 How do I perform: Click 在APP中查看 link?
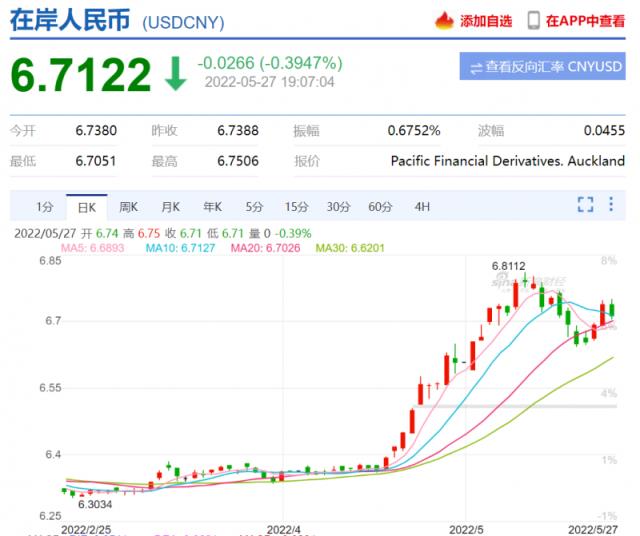585,21
